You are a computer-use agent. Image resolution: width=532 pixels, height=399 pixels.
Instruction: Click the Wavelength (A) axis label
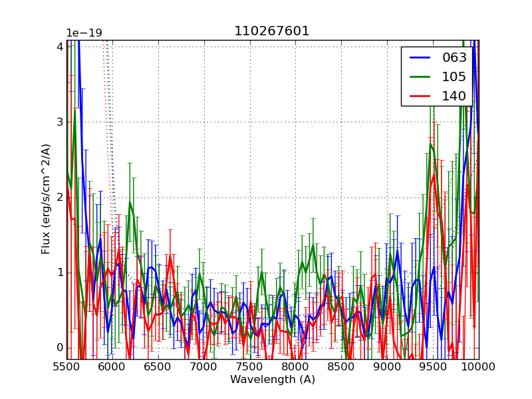[272, 380]
